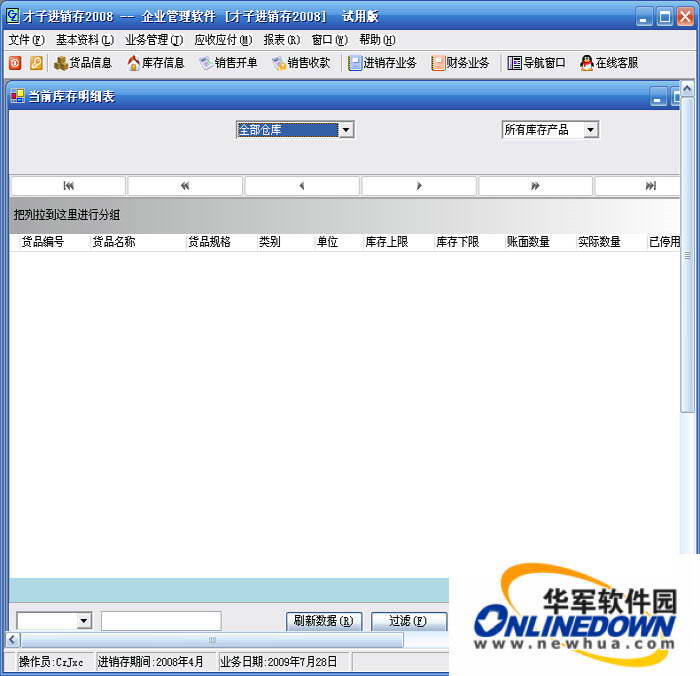Sort by 已停用 column header
The height and width of the screenshot is (676, 700).
(x=664, y=242)
